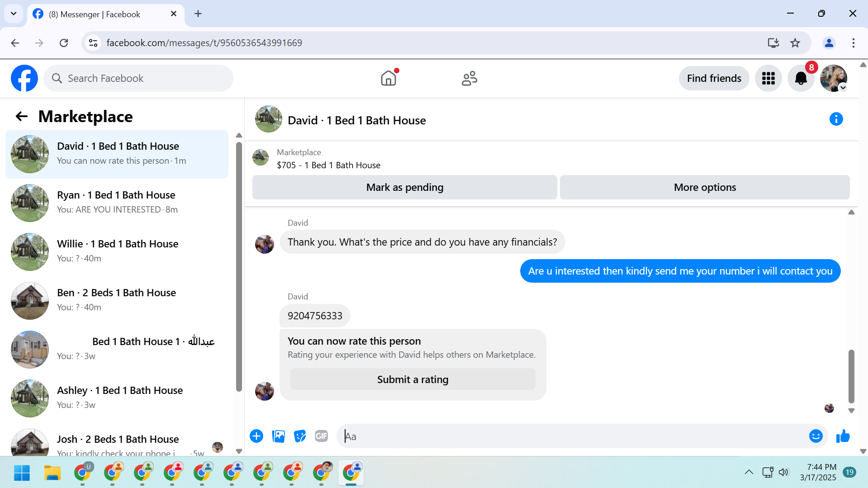Send a thumbs-up like
The height and width of the screenshot is (488, 868).
tap(843, 436)
